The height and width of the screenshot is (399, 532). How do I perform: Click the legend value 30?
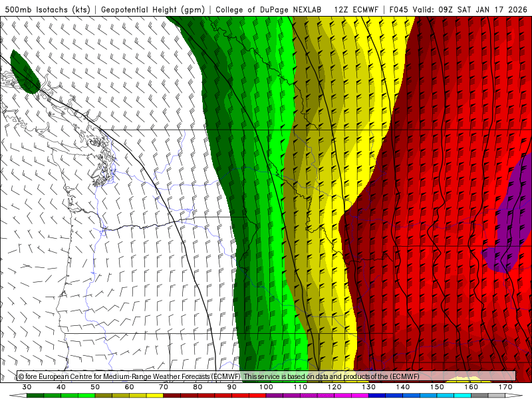coord(27,387)
